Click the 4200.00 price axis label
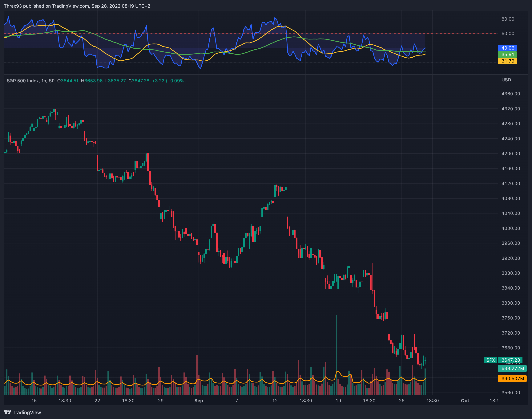This screenshot has width=532, height=419. point(511,154)
